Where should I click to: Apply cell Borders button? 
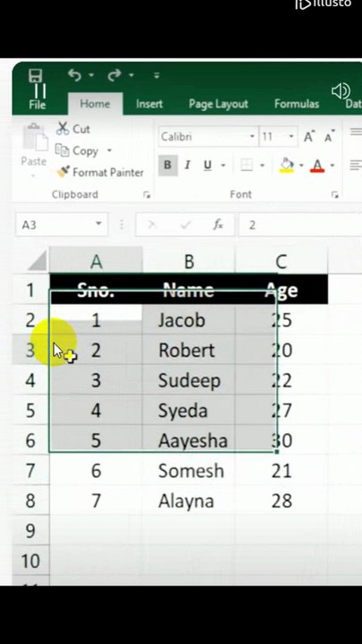click(247, 165)
